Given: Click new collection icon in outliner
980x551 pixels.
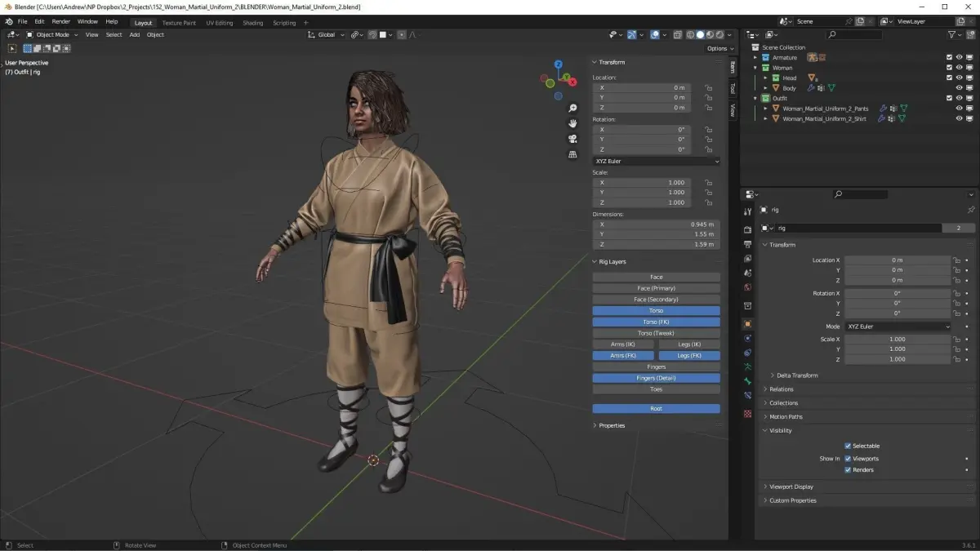Looking at the screenshot, I should [x=971, y=34].
